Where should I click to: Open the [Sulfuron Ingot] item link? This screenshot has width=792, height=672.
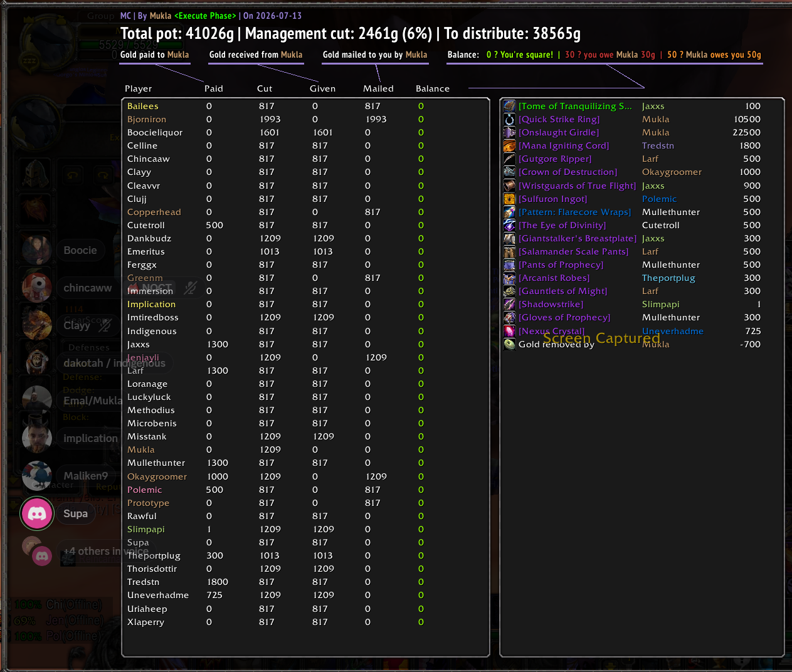pos(552,199)
